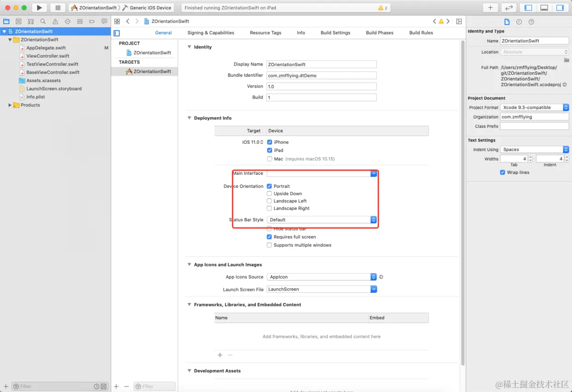Open the Library with the plus button
Image resolution: width=572 pixels, height=392 pixels.
490,7
